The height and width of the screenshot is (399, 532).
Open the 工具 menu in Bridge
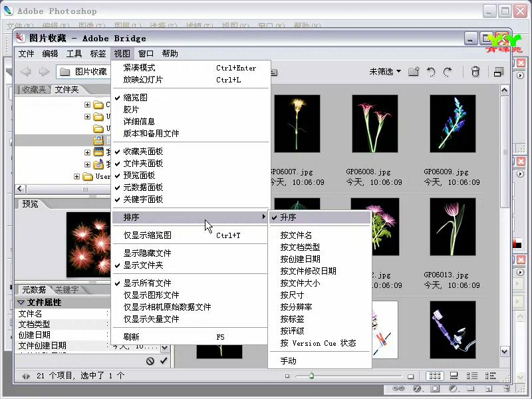74,54
